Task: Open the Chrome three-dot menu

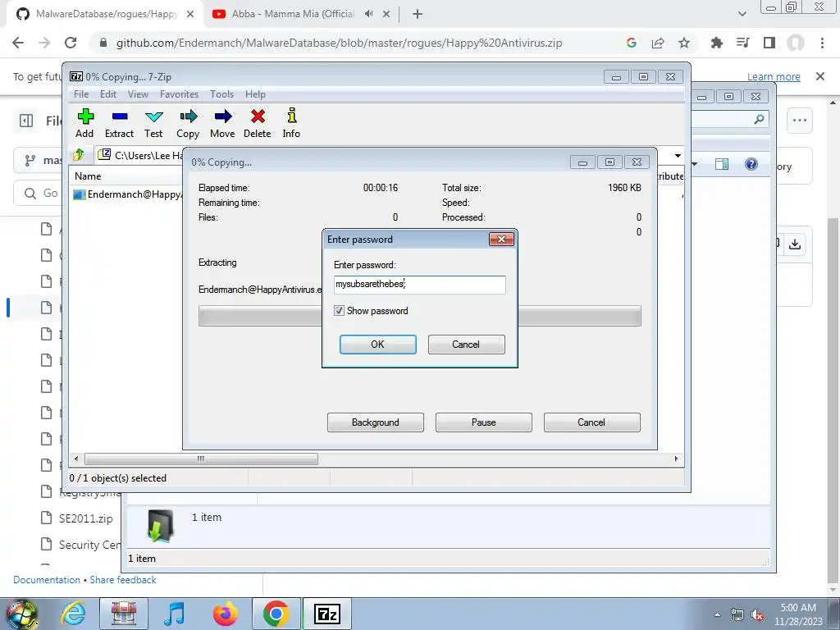Action: (822, 43)
